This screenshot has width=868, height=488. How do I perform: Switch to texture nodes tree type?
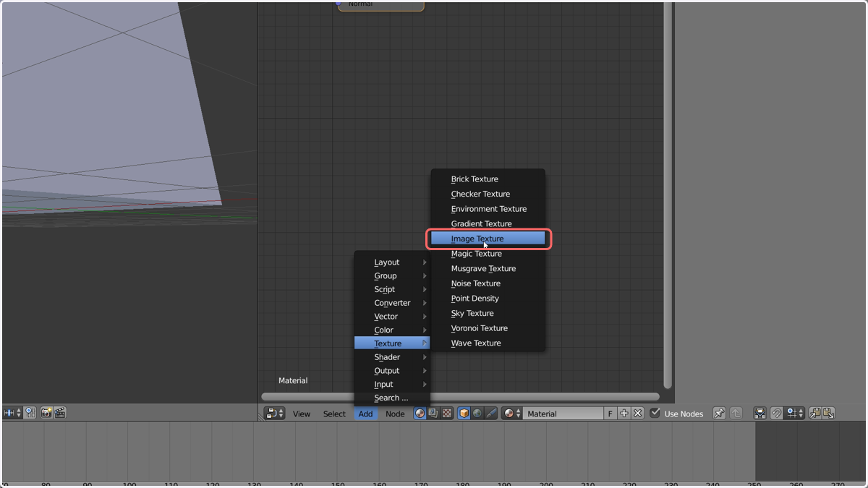(446, 414)
